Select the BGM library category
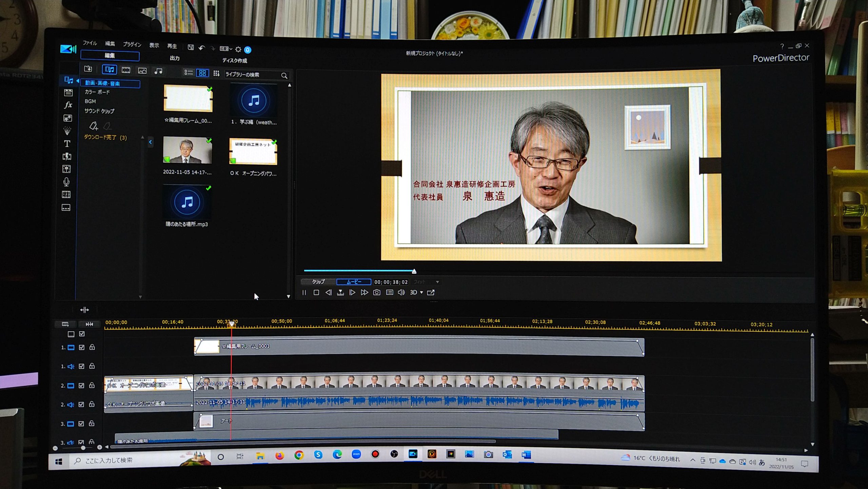 [x=90, y=101]
